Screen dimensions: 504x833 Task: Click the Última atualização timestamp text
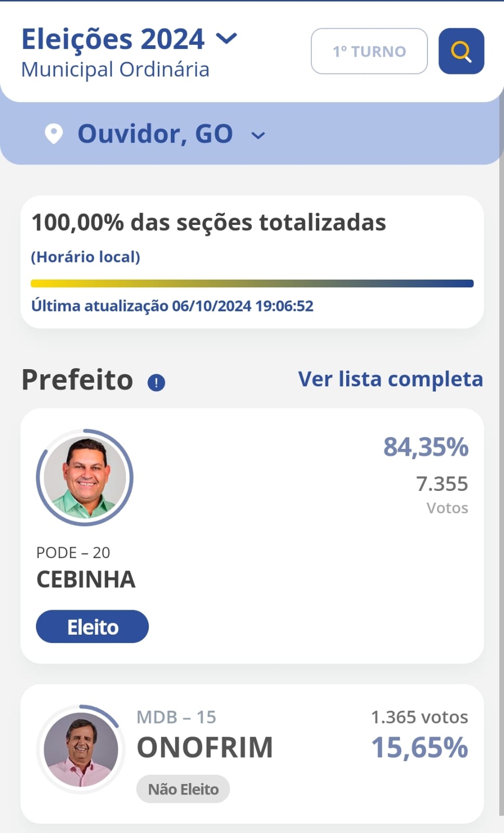[x=172, y=306]
